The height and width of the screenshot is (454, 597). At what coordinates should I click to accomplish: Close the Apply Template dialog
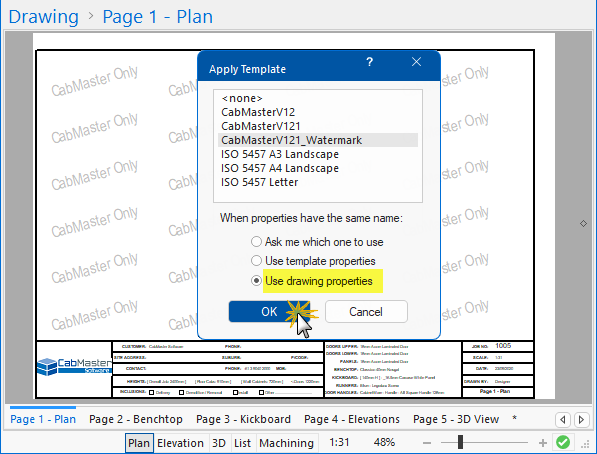416,62
